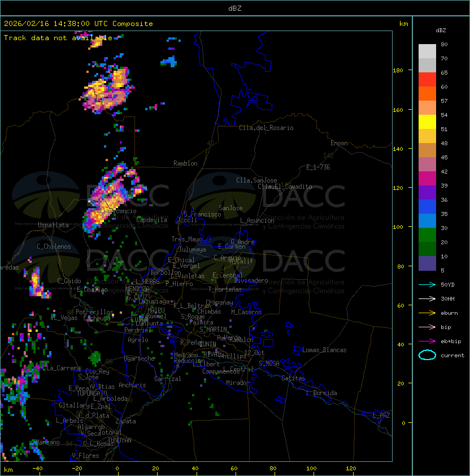Click the 'Carrizal' map label
This screenshot has width=470, height=476.
(168, 379)
